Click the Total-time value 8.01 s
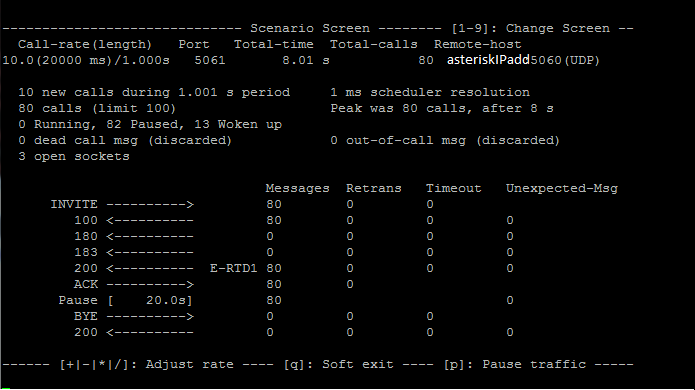This screenshot has width=695, height=390. 306,60
